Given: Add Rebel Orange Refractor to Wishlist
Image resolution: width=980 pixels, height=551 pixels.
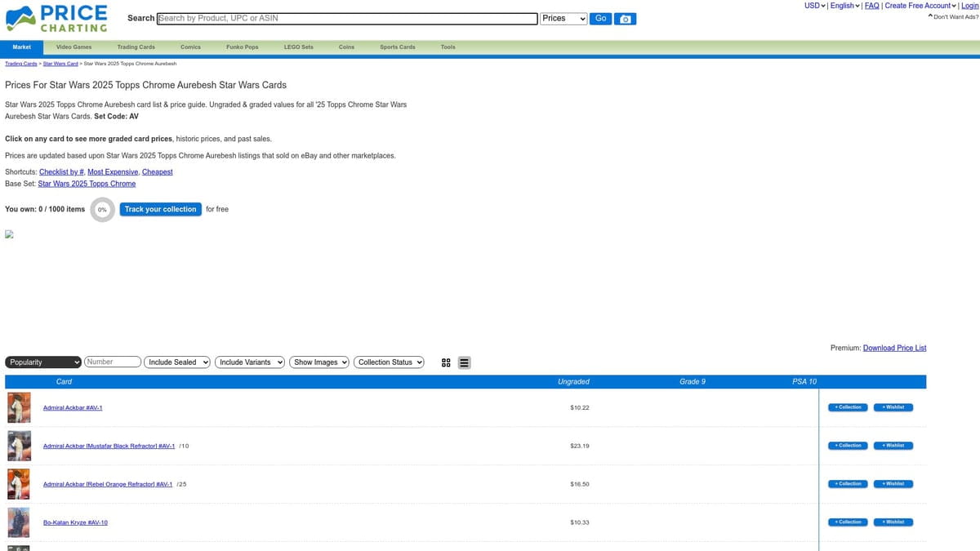Looking at the screenshot, I should pos(893,484).
